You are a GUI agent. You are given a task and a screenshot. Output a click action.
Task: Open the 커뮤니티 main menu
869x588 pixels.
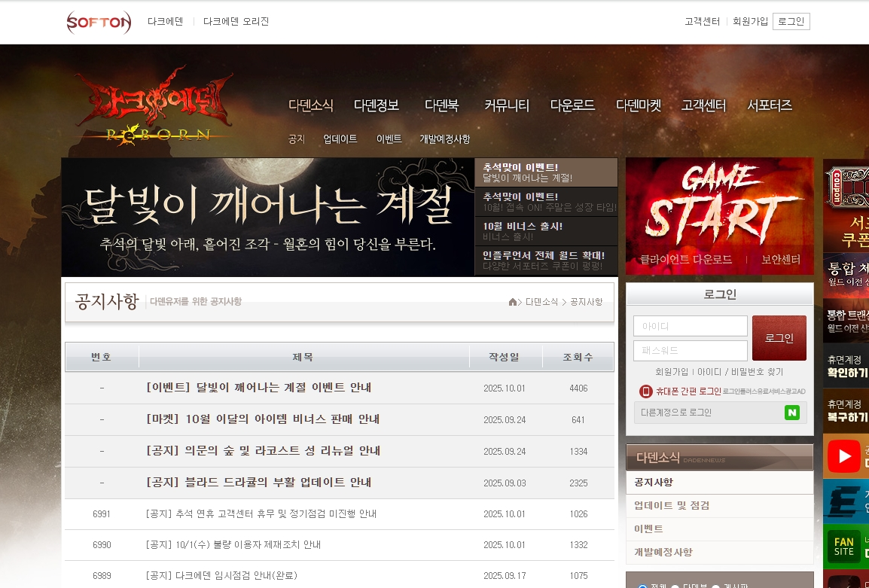point(507,105)
